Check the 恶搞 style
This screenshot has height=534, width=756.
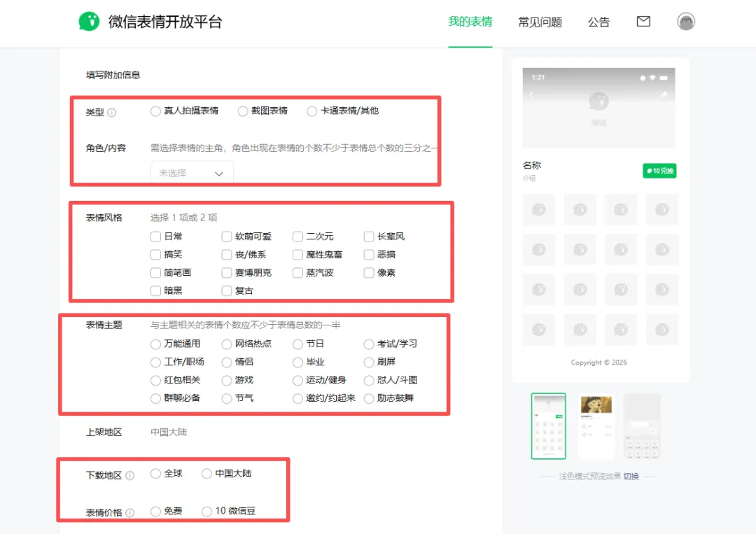click(369, 255)
